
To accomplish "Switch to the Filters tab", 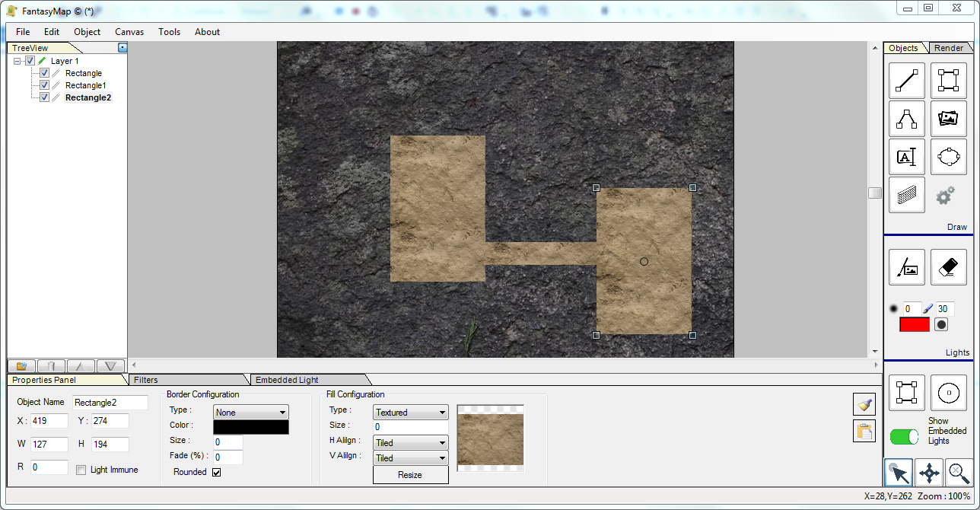I will click(188, 380).
